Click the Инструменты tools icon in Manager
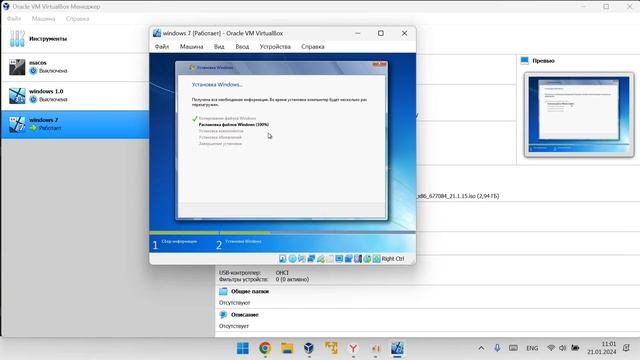 17,39
